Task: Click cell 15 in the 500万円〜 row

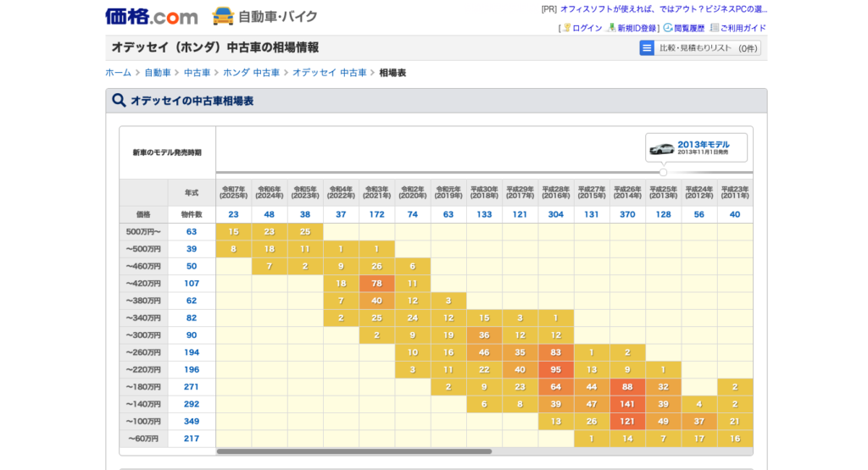Action: point(234,232)
